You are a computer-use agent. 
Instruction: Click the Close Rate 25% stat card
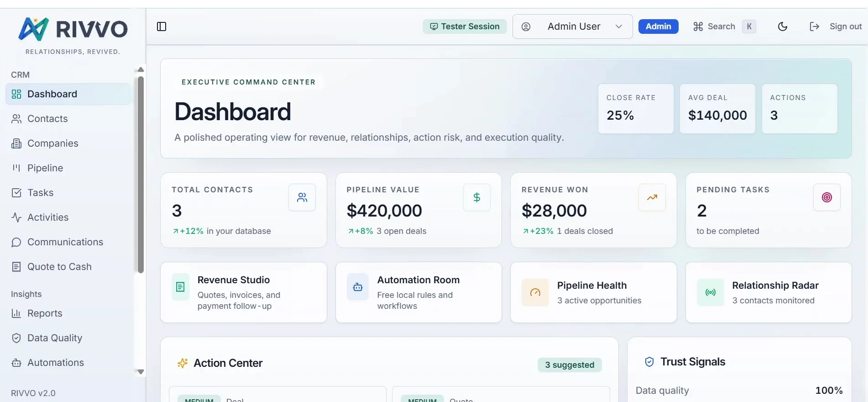[636, 109]
